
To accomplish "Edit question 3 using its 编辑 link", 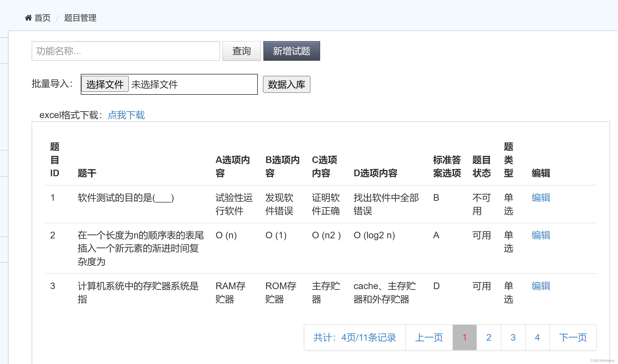I will click(541, 286).
